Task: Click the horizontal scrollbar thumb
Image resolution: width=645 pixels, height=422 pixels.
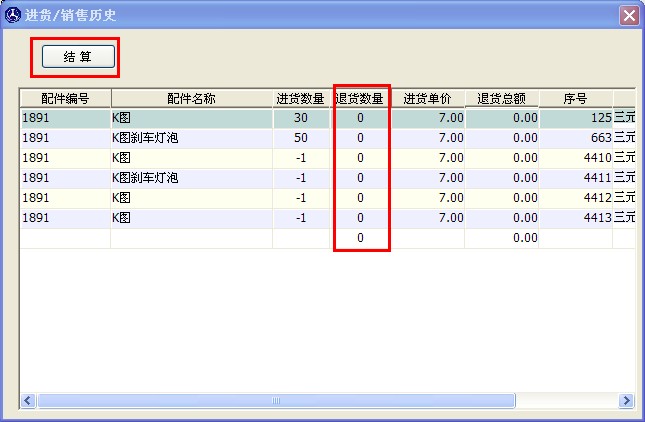Action: pos(276,400)
